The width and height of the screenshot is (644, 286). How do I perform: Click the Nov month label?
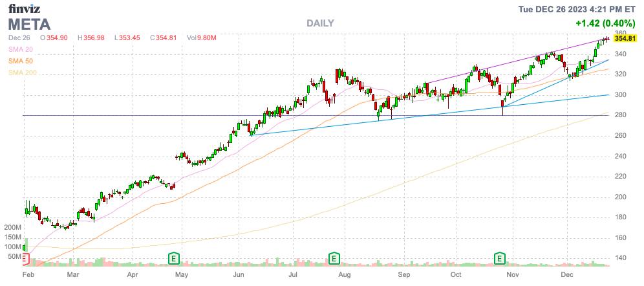click(x=512, y=274)
